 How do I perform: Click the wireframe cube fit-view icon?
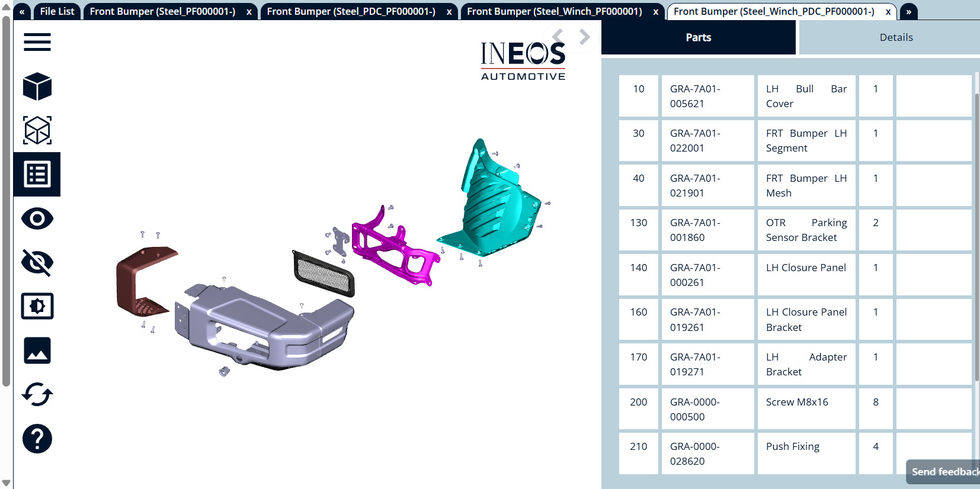point(37,130)
